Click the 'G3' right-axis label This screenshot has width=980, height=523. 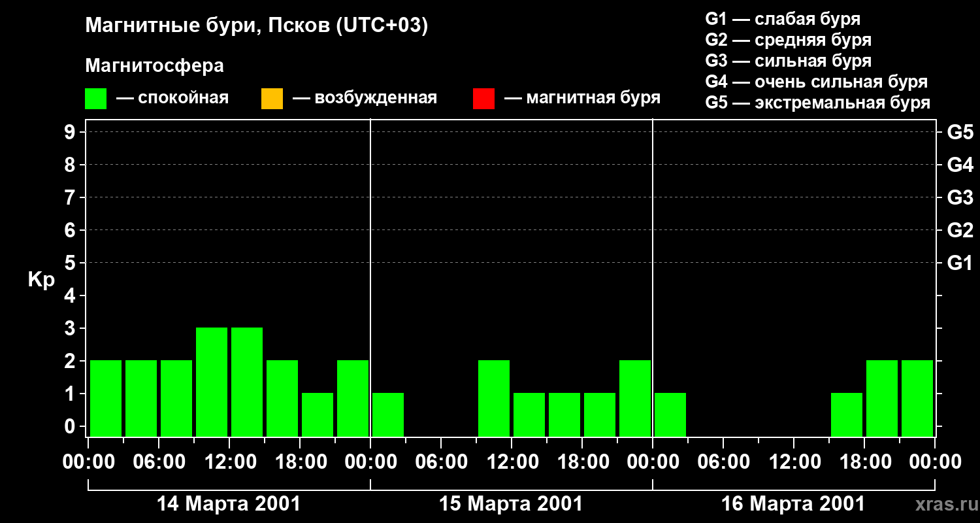(x=960, y=197)
